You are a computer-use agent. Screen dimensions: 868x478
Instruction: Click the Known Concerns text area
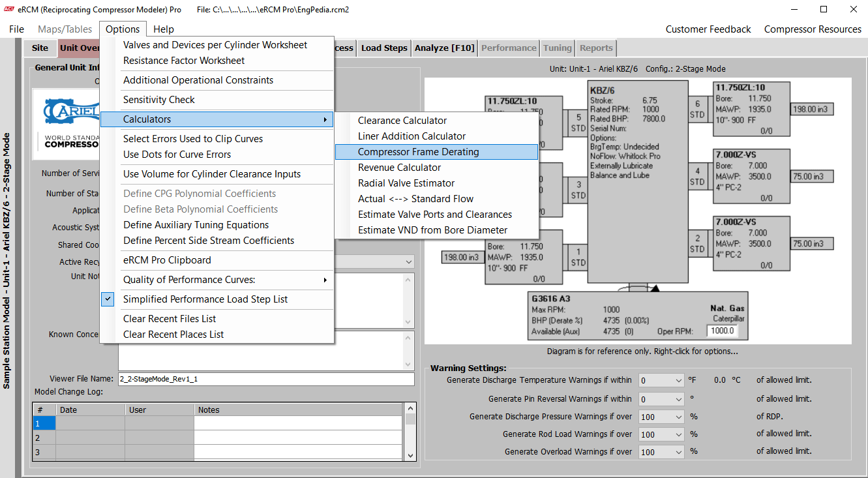point(266,350)
